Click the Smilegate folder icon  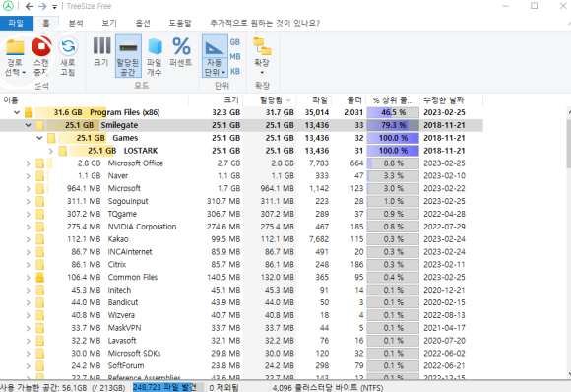click(x=40, y=125)
